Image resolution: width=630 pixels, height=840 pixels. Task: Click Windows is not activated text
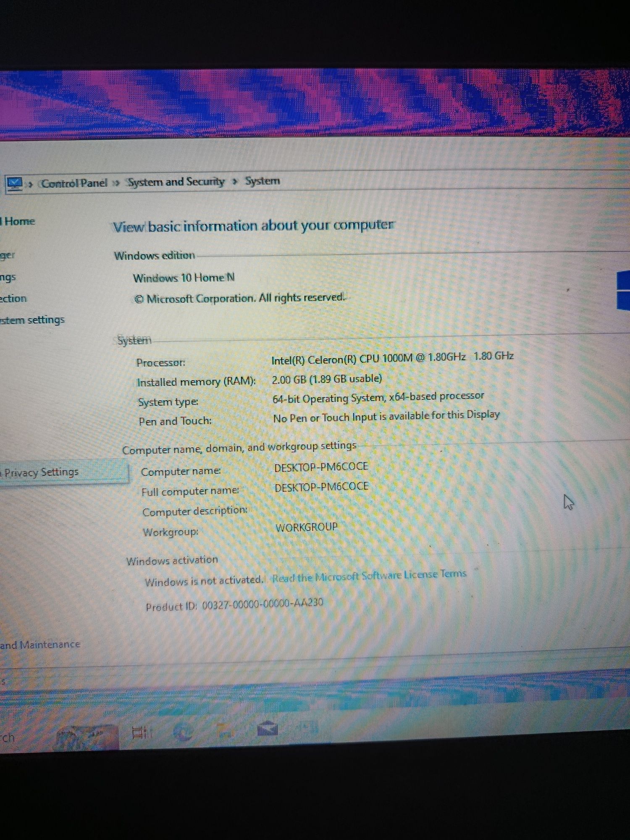click(204, 581)
